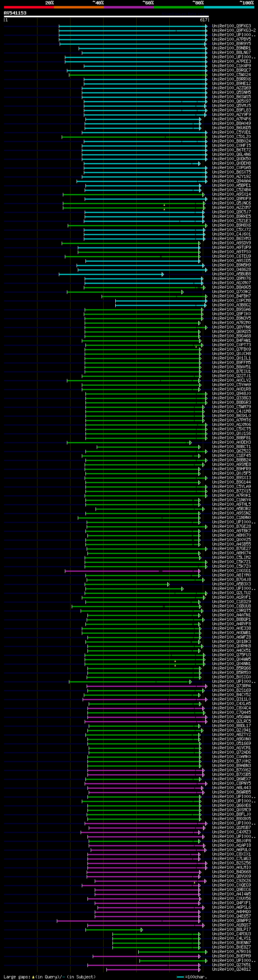Viewport: 258px width, 980px height.
Task: Select the UniRef100_C4J601 label
Action: point(231,234)
